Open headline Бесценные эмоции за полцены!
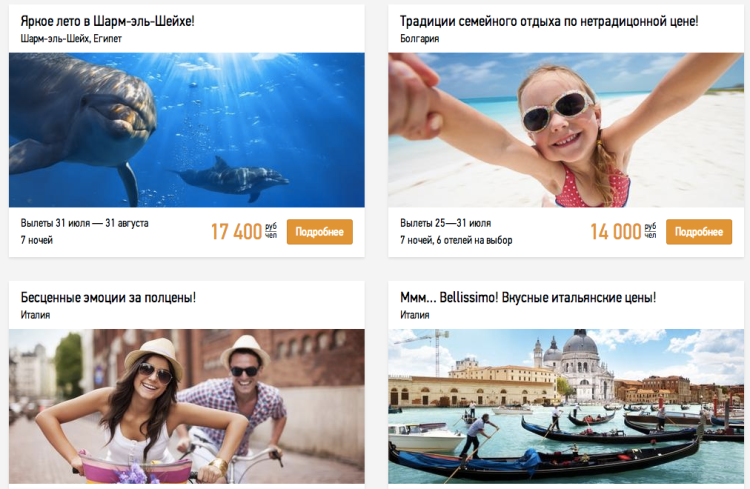750x489 pixels. [x=108, y=298]
